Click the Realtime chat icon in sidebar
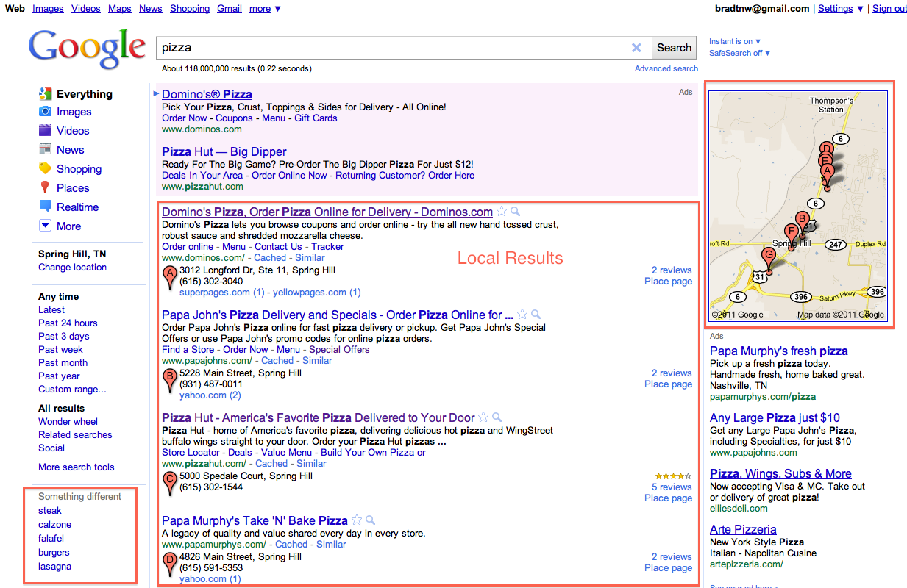The image size is (907, 588). coord(45,207)
